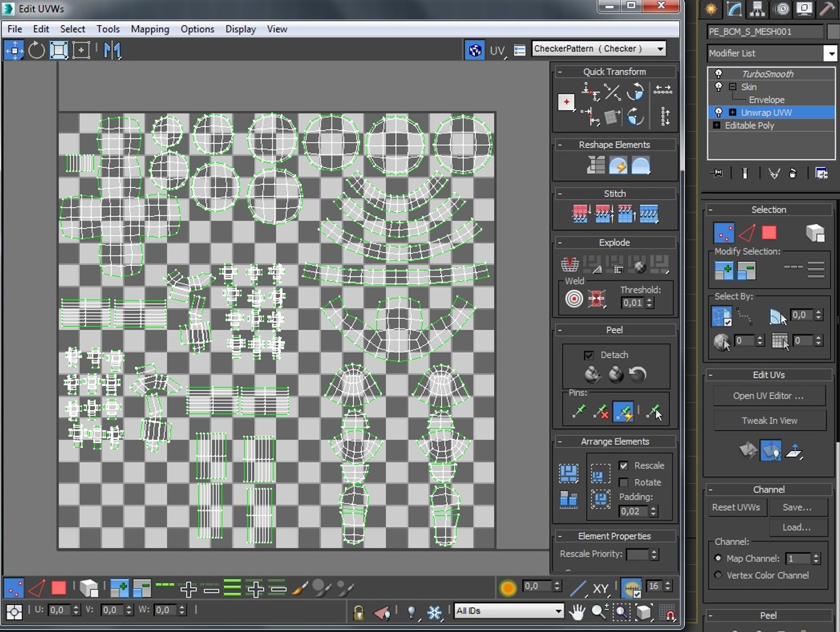Increase the Map Channel spinner value
The width and height of the screenshot is (840, 632).
[817, 555]
